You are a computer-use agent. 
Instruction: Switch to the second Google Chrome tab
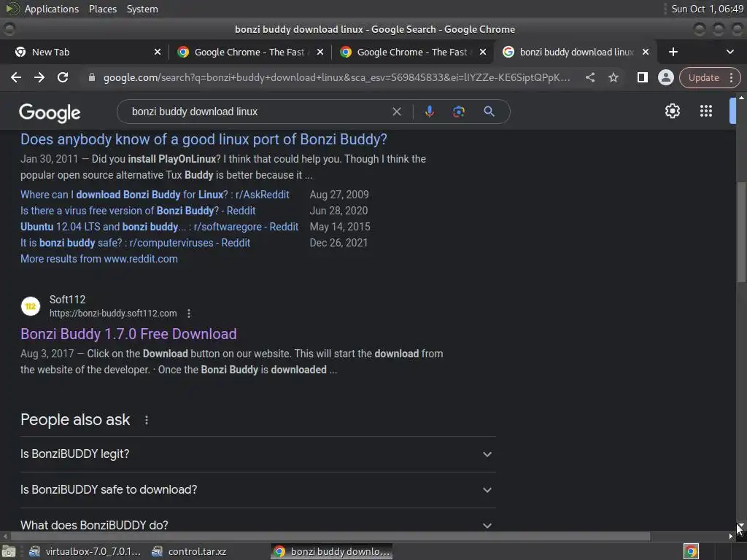pyautogui.click(x=411, y=52)
